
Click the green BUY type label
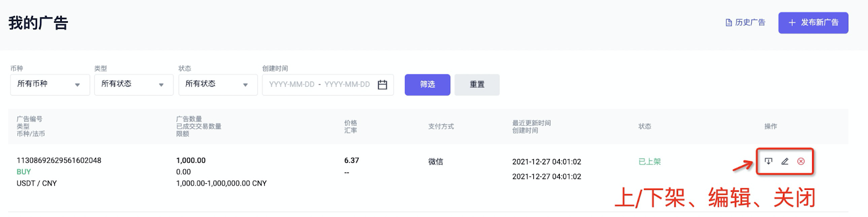pos(24,172)
